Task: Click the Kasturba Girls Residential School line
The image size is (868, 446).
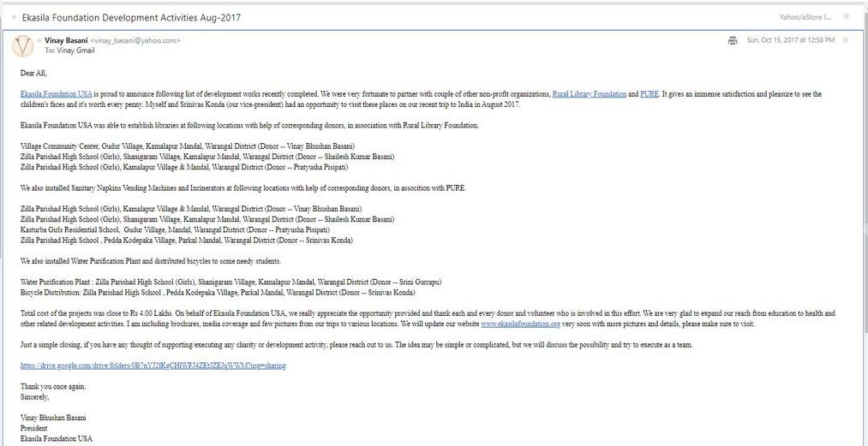Action: pos(175,229)
